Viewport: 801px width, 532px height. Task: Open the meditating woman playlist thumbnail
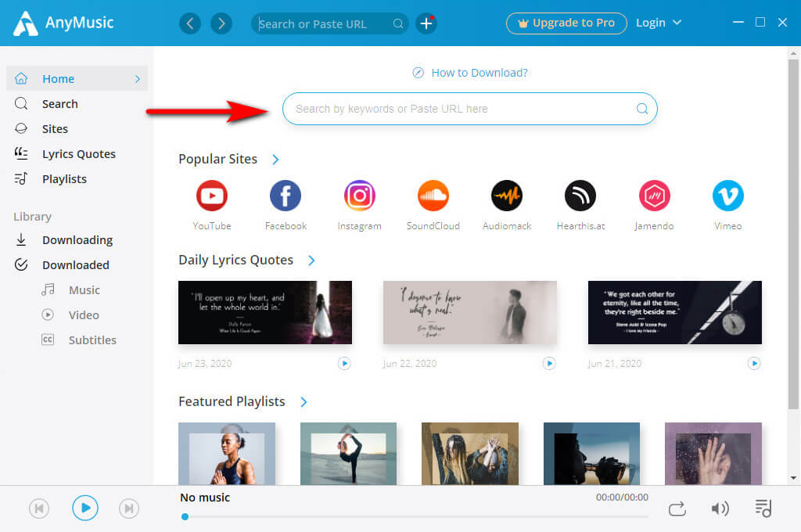pos(227,453)
